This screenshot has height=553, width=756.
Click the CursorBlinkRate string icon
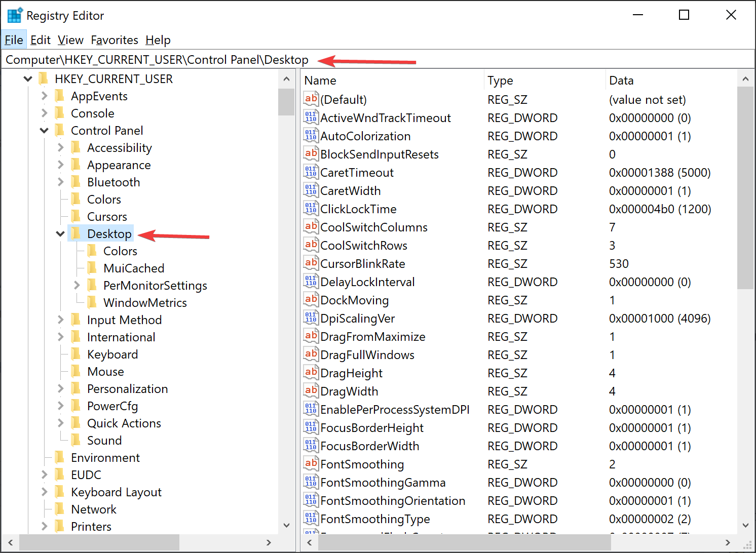pyautogui.click(x=311, y=263)
